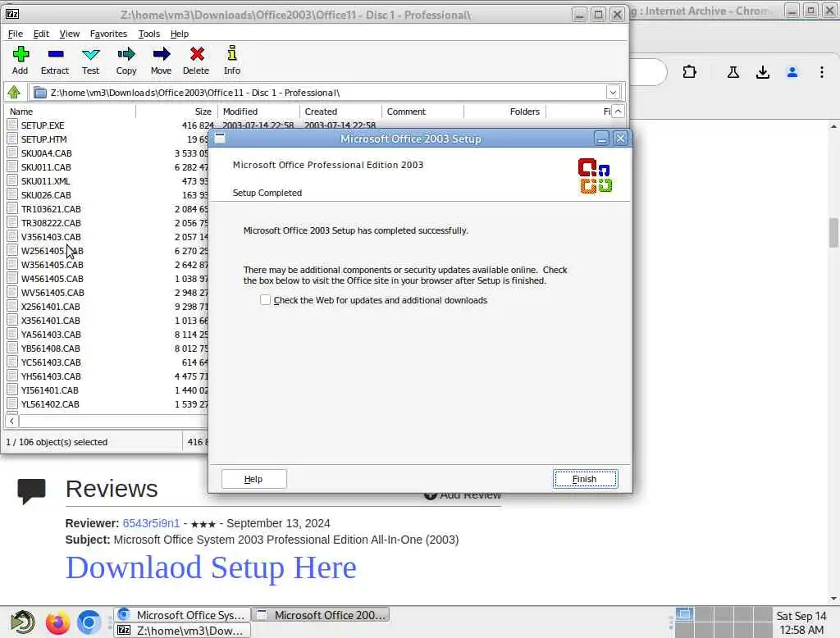The image size is (840, 638).
Task: Click the Chrome profile avatar icon
Action: pyautogui.click(x=792, y=72)
